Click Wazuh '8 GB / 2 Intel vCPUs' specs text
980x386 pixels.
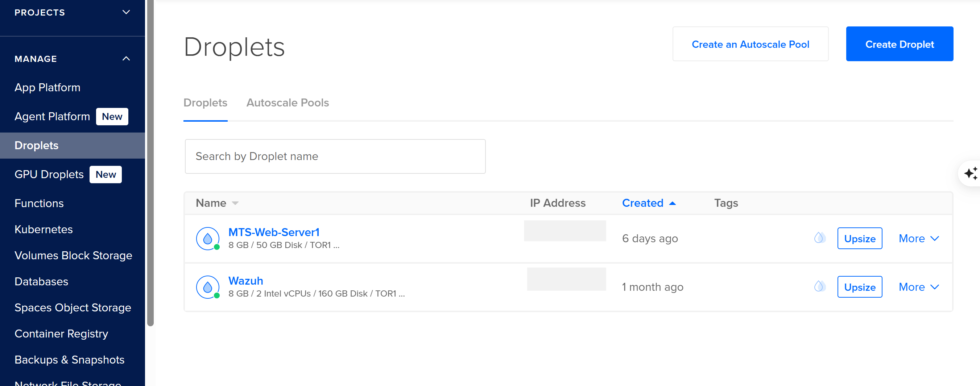[x=316, y=294]
